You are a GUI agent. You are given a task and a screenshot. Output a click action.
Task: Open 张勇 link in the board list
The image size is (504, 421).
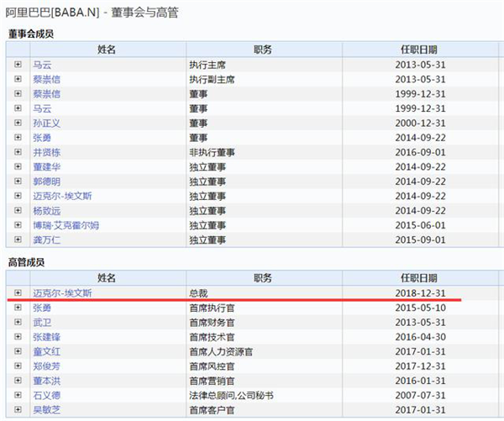click(42, 138)
